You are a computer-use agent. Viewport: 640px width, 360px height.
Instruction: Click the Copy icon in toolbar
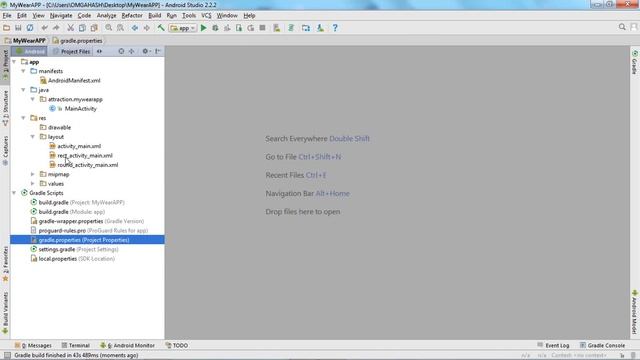point(82,28)
